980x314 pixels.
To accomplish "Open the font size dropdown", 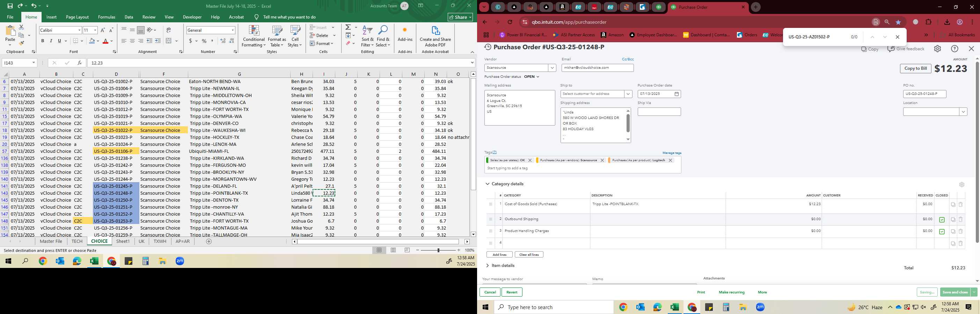I will 95,30.
